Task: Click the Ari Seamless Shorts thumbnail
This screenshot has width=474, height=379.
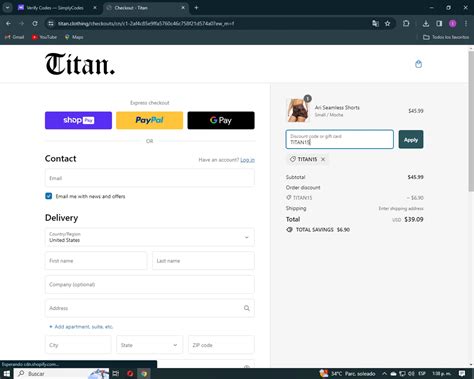Action: pos(297,110)
